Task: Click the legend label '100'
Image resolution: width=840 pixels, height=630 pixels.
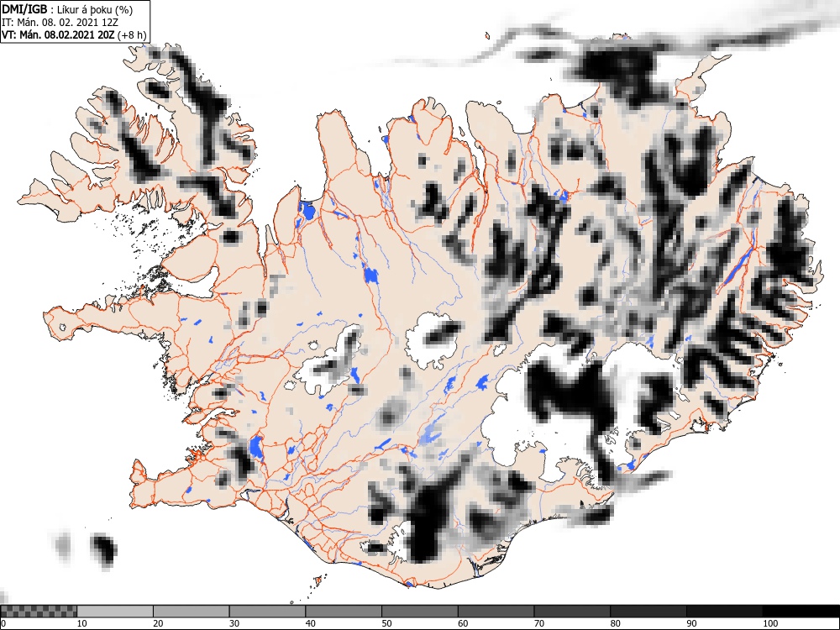Action: pyautogui.click(x=769, y=623)
